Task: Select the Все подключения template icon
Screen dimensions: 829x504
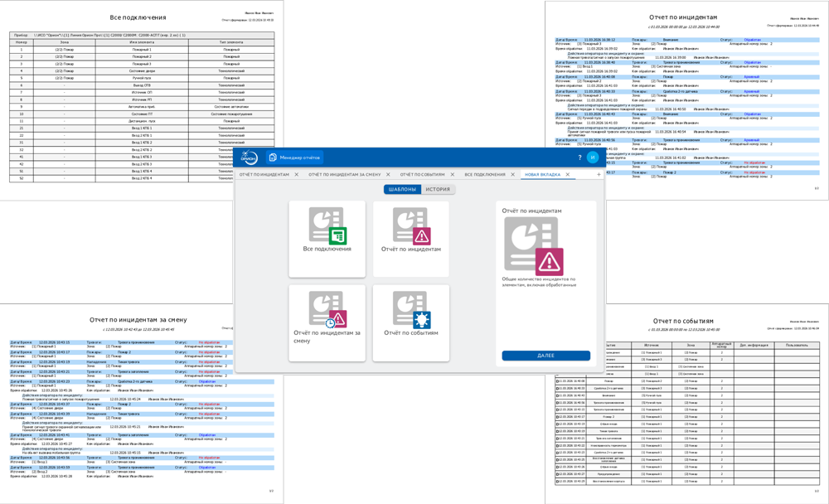Action: point(327,226)
